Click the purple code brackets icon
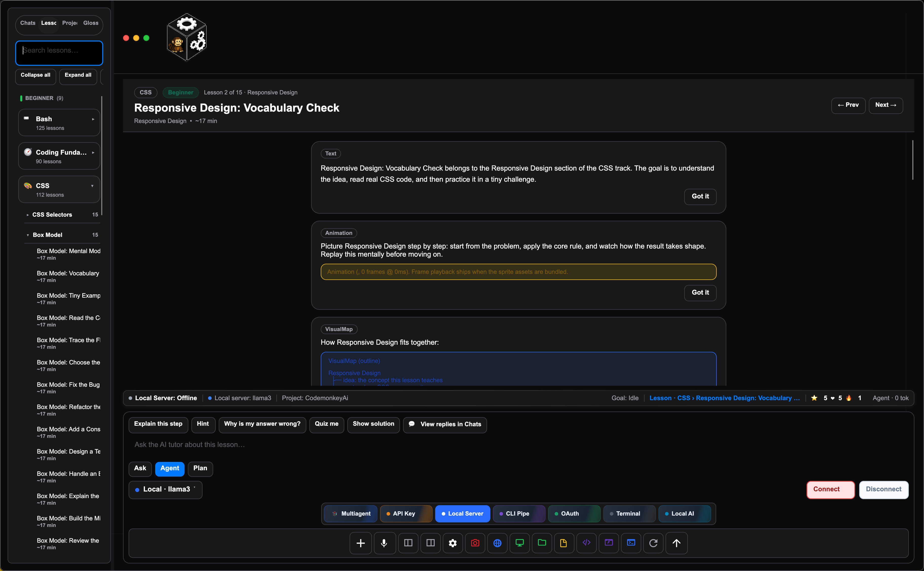924x571 pixels. (x=586, y=543)
